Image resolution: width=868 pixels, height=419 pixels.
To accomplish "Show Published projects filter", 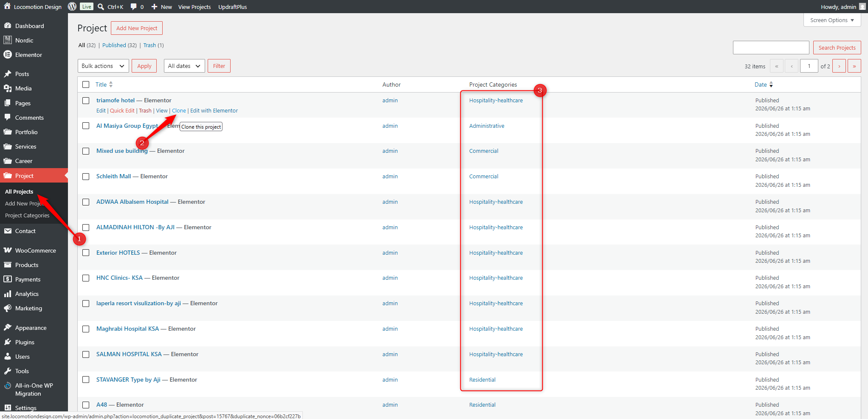I will pos(114,45).
